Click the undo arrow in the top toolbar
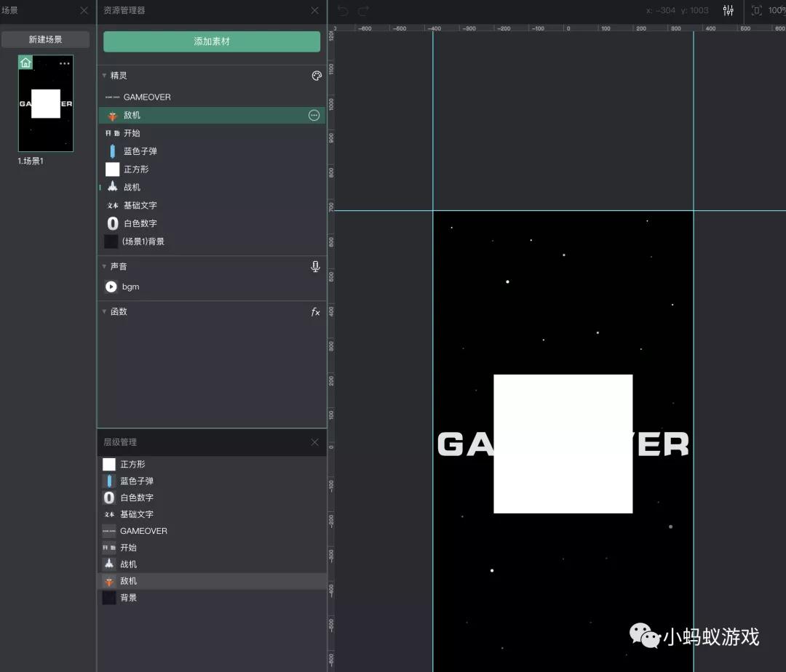This screenshot has height=672, width=786. click(341, 10)
